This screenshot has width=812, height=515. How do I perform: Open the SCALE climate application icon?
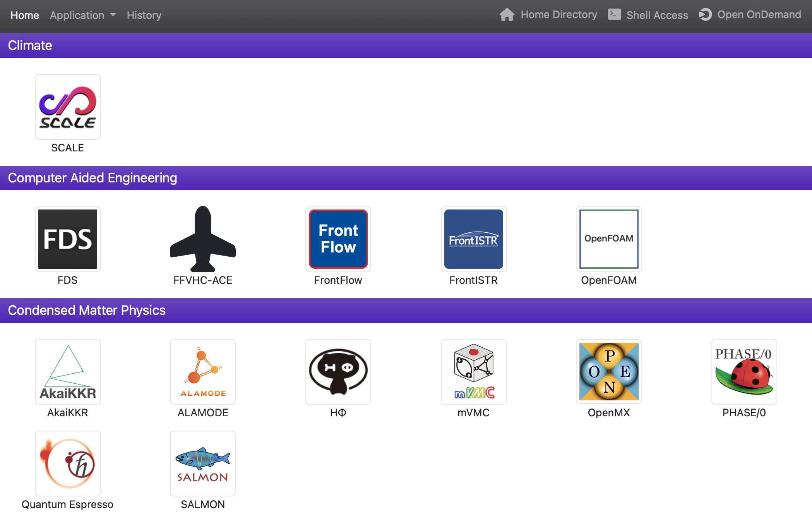[x=67, y=107]
